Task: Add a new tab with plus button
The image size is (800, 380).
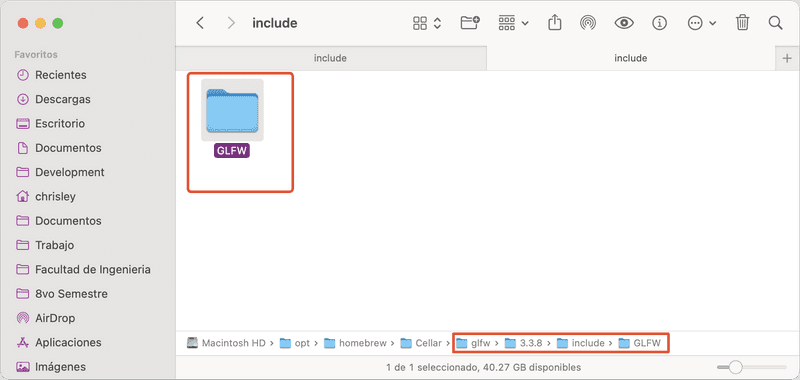Action: (x=787, y=59)
